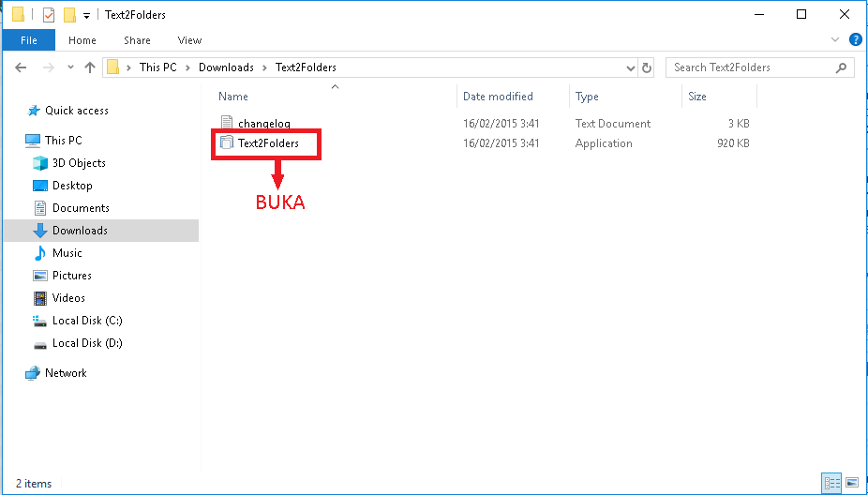Click the Search Text2Folders input box

(x=750, y=67)
